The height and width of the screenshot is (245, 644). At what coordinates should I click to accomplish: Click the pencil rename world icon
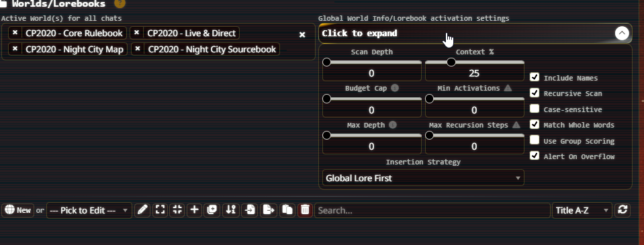point(142,210)
